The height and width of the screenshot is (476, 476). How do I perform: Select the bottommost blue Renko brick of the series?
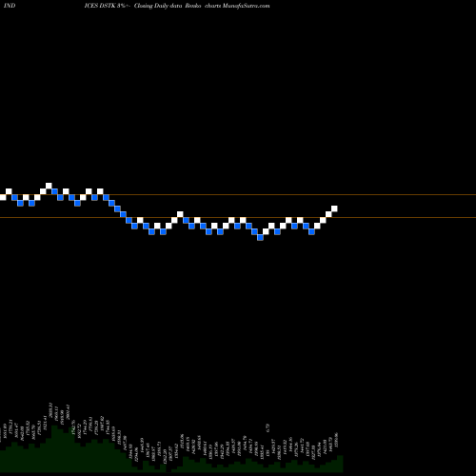click(x=260, y=237)
